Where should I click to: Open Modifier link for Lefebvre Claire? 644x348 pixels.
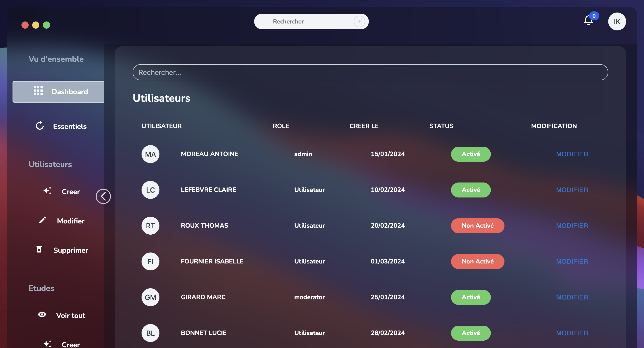click(572, 190)
